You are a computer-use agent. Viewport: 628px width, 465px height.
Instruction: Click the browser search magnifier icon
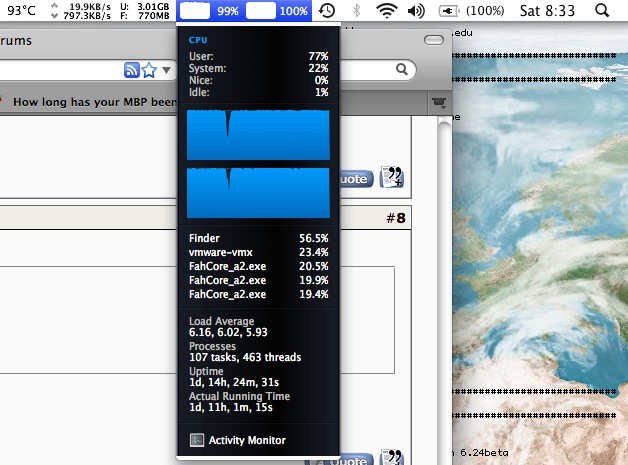[402, 69]
